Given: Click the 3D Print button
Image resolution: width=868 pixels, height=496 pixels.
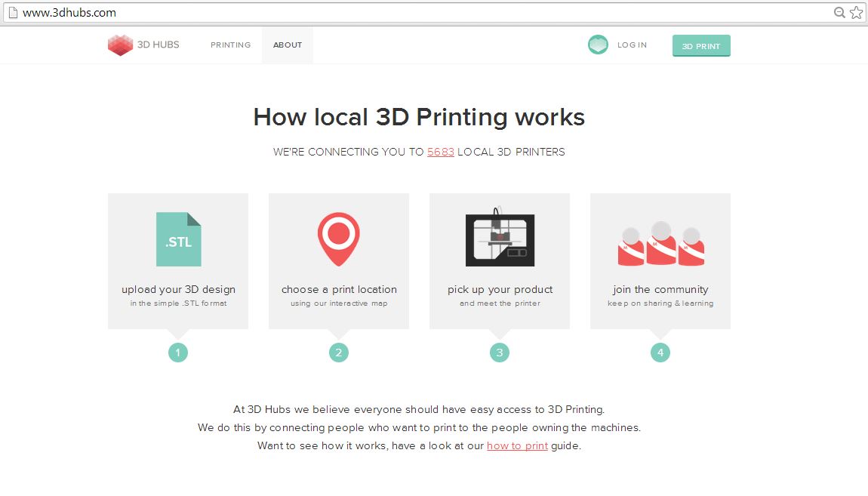Looking at the screenshot, I should coord(701,46).
